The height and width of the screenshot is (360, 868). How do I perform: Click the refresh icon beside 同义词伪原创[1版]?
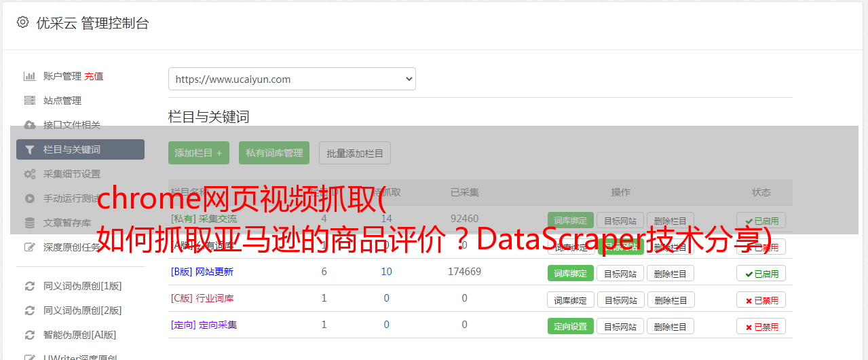click(x=29, y=286)
